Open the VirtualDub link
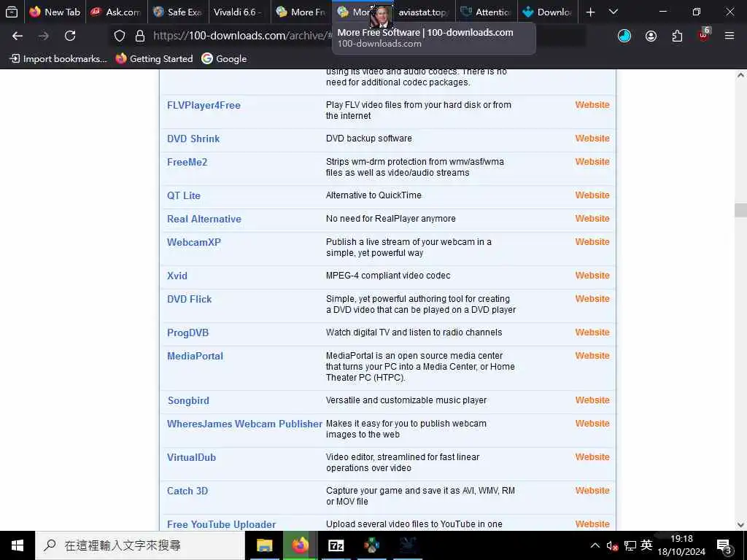Screen dimensions: 747x560 click(x=191, y=457)
